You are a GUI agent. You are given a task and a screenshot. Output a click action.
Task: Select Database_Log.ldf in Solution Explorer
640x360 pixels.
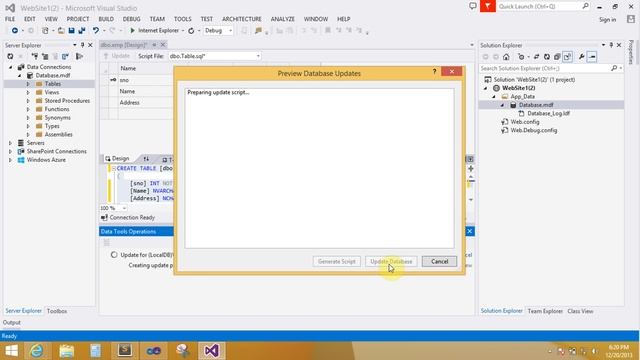click(548, 113)
